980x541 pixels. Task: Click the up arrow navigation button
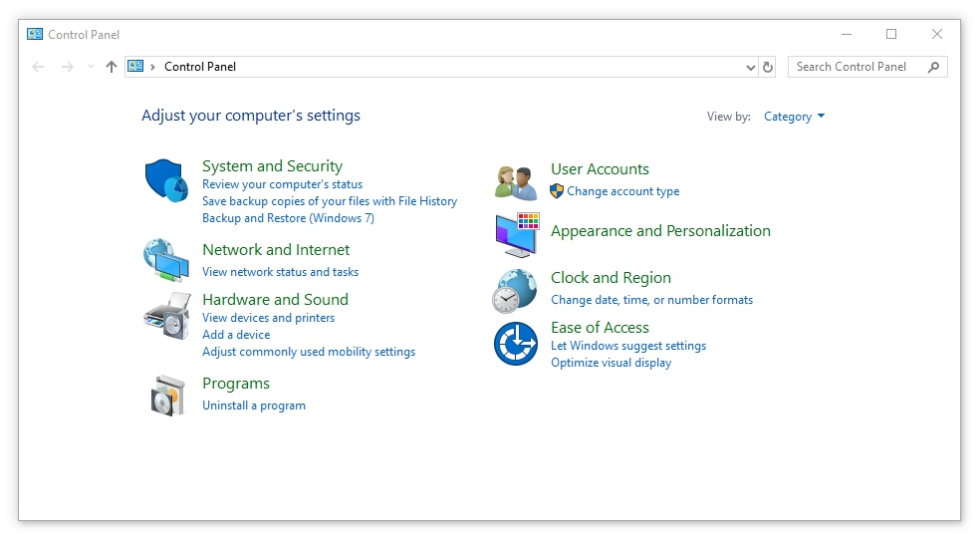(112, 67)
